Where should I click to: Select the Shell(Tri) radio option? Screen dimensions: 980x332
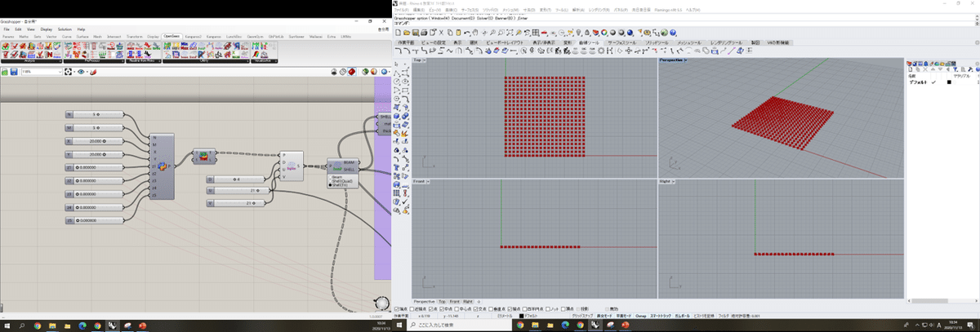329,184
